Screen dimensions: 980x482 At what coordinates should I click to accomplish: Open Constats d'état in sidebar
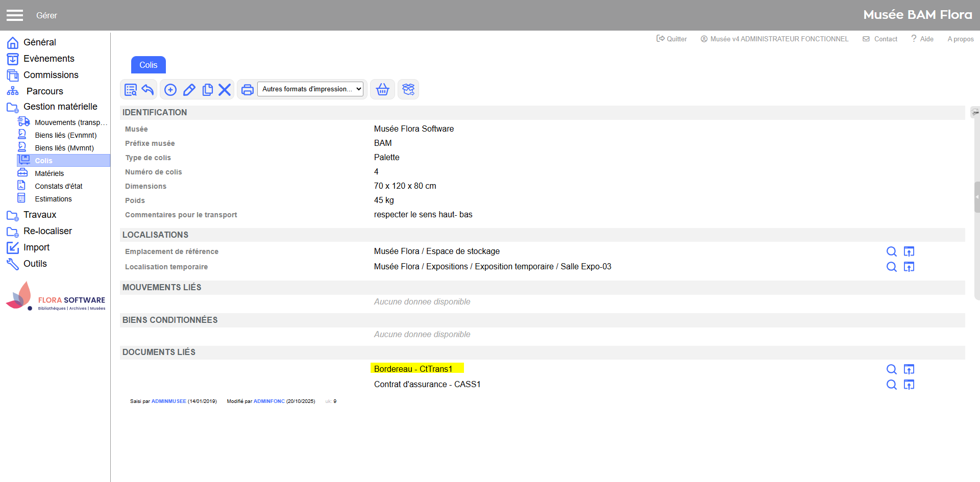coord(58,186)
